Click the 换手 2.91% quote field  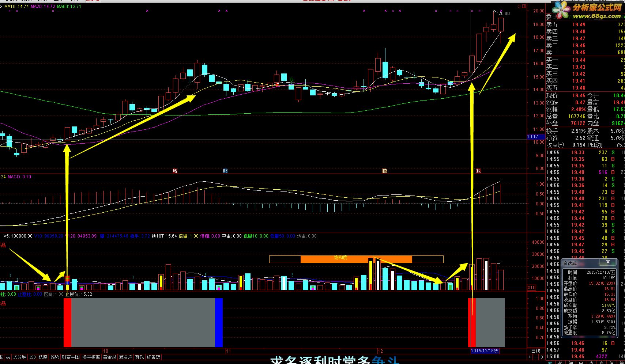[566, 131]
